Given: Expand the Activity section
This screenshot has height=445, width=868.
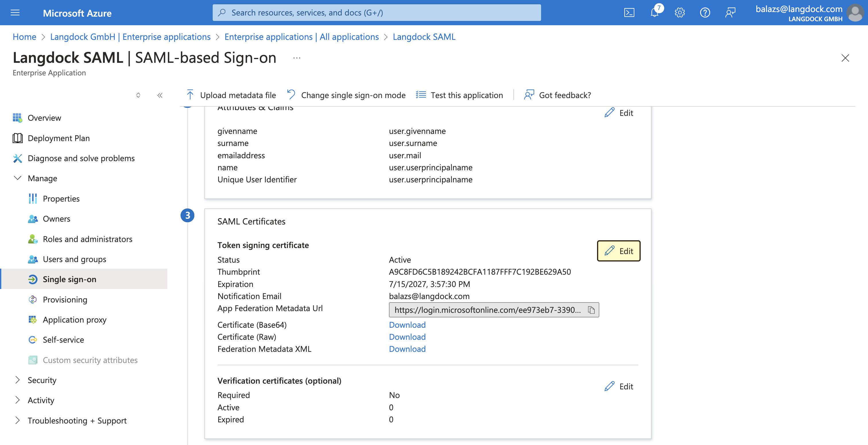Looking at the screenshot, I should [x=18, y=400].
